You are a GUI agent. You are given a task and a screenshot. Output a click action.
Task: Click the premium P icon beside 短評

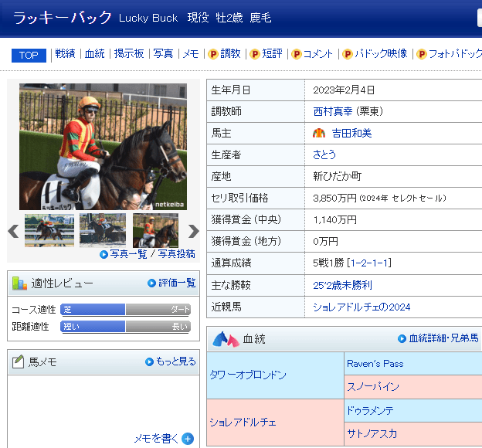[255, 54]
